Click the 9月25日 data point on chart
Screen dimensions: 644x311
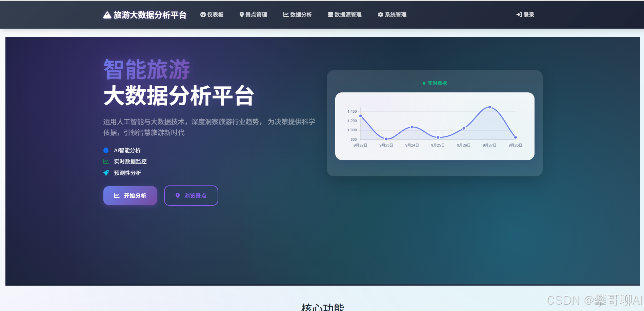click(x=438, y=137)
